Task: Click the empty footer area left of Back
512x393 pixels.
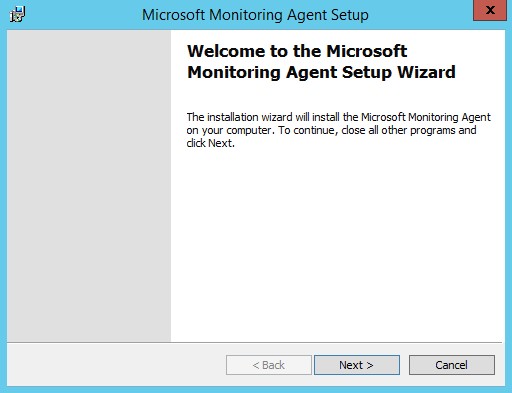Action: click(116, 365)
